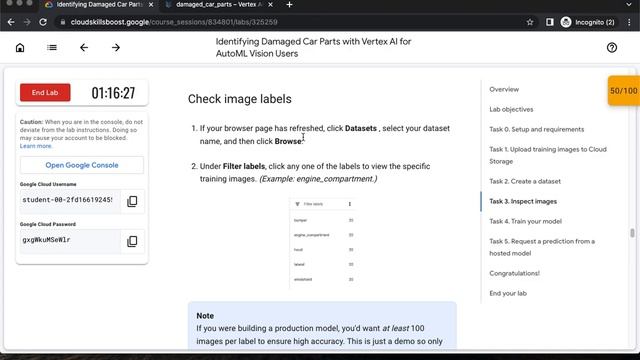Click browser back button
The image size is (640, 360).
[11, 22]
